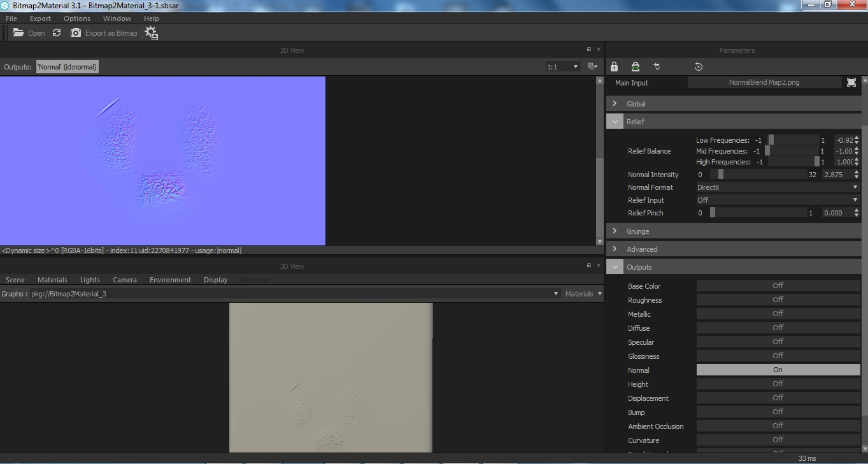This screenshot has height=464, width=868.
Task: Collapse the Outputs section
Action: [x=615, y=266]
